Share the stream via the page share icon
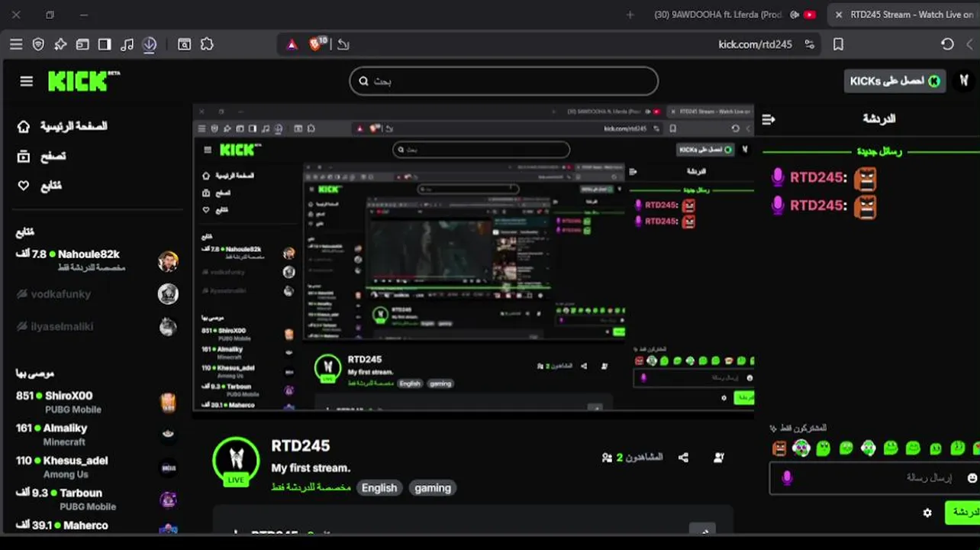The width and height of the screenshot is (980, 550). pos(683,458)
